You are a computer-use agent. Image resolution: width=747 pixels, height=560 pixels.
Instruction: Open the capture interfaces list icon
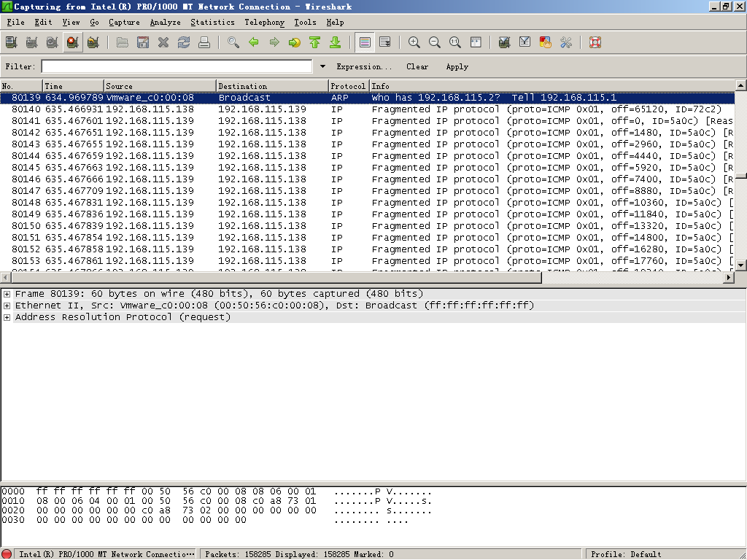[11, 42]
